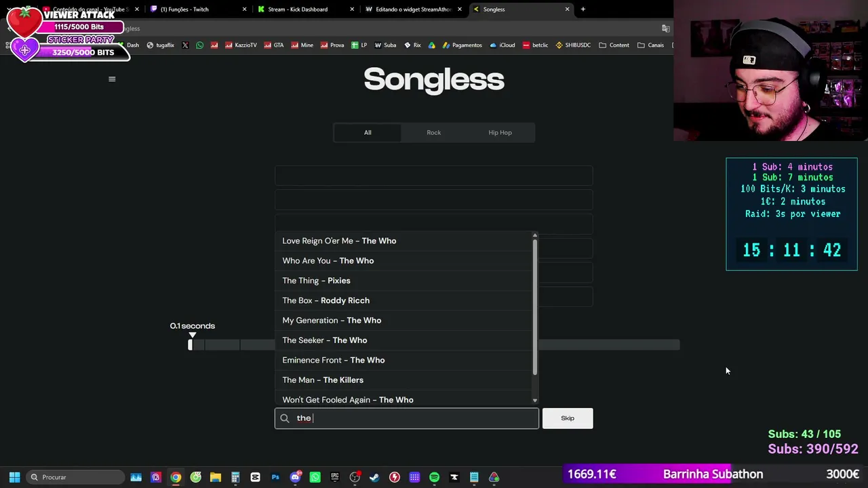Switch to the Rock genre tab
This screenshot has width=868, height=488.
click(434, 133)
